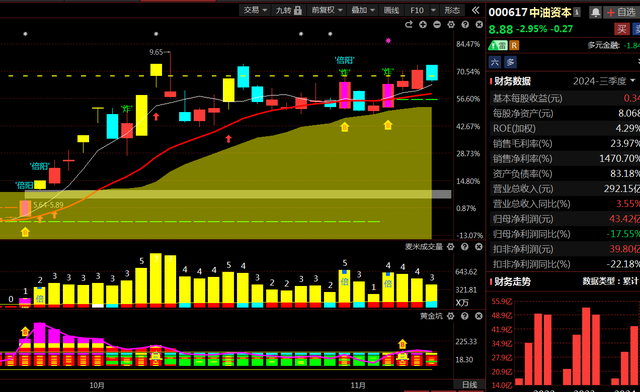Click the 11月 date axis label
640x392 pixels.
[x=358, y=385]
